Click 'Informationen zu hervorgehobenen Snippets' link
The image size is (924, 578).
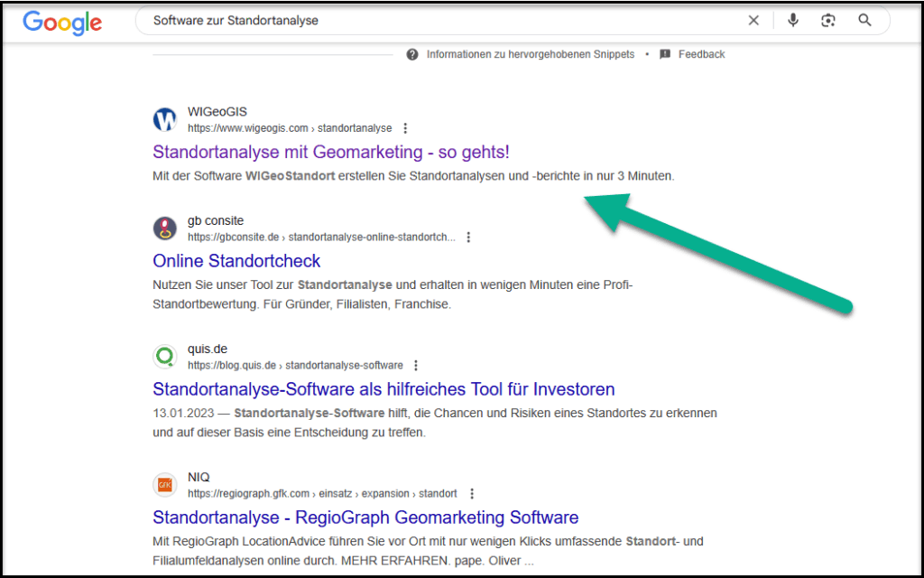pyautogui.click(x=531, y=54)
